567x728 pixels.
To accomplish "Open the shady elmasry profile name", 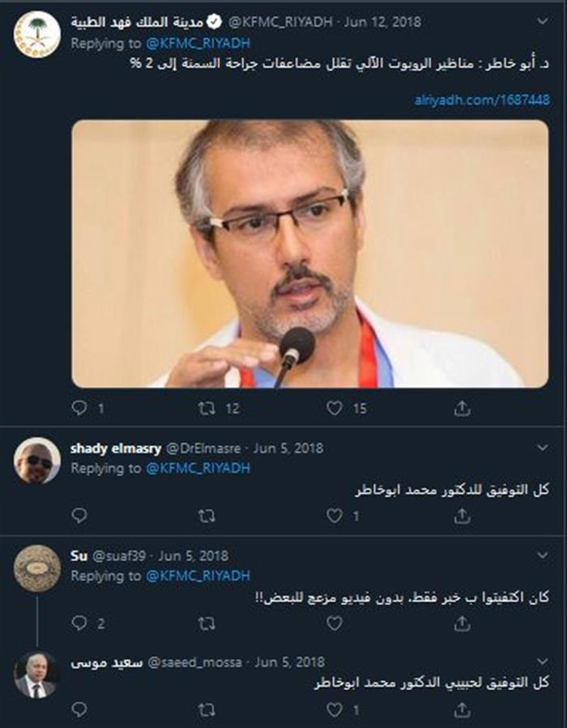I will click(x=116, y=449).
